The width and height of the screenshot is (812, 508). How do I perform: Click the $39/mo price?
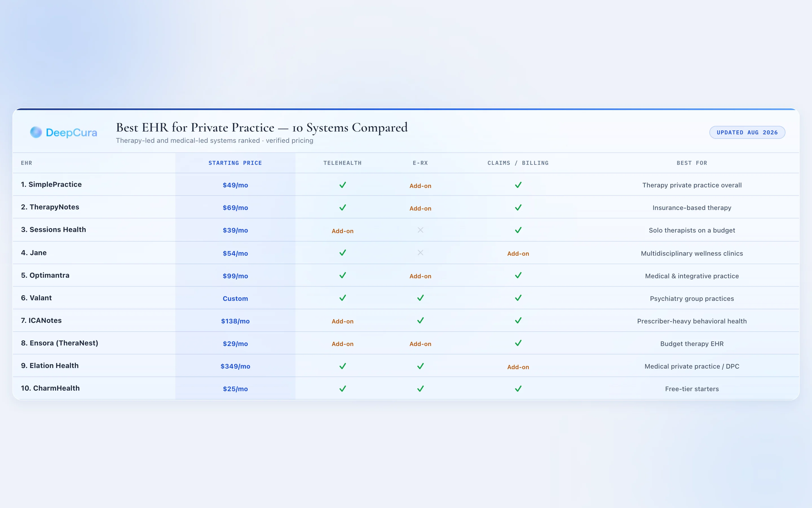(x=235, y=230)
